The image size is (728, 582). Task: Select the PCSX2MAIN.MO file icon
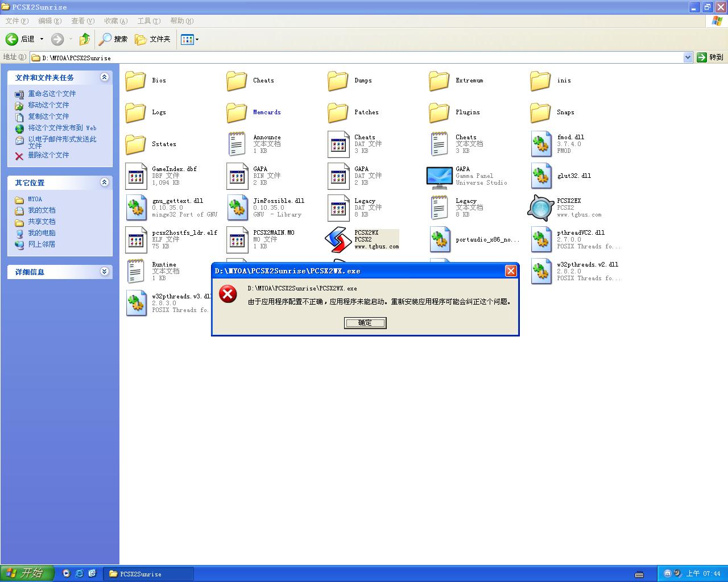coord(237,240)
